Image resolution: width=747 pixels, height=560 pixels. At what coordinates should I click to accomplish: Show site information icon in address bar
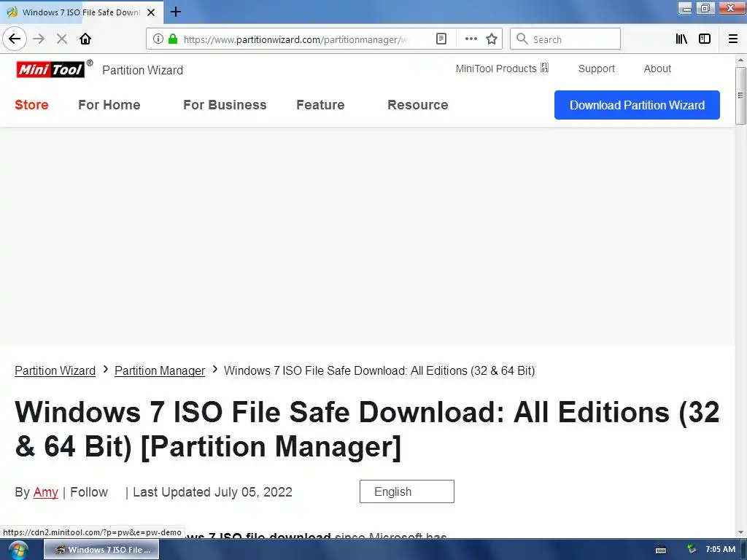coord(158,39)
